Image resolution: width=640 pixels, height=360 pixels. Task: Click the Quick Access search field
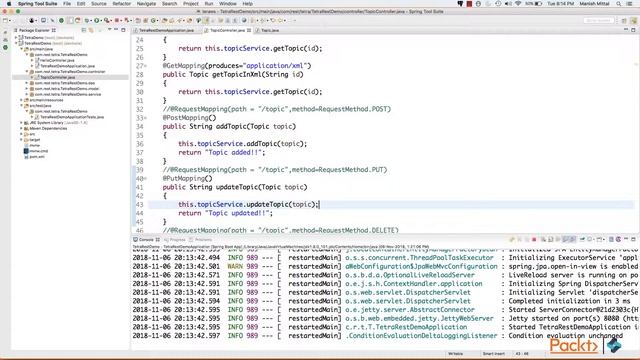tap(599, 20)
